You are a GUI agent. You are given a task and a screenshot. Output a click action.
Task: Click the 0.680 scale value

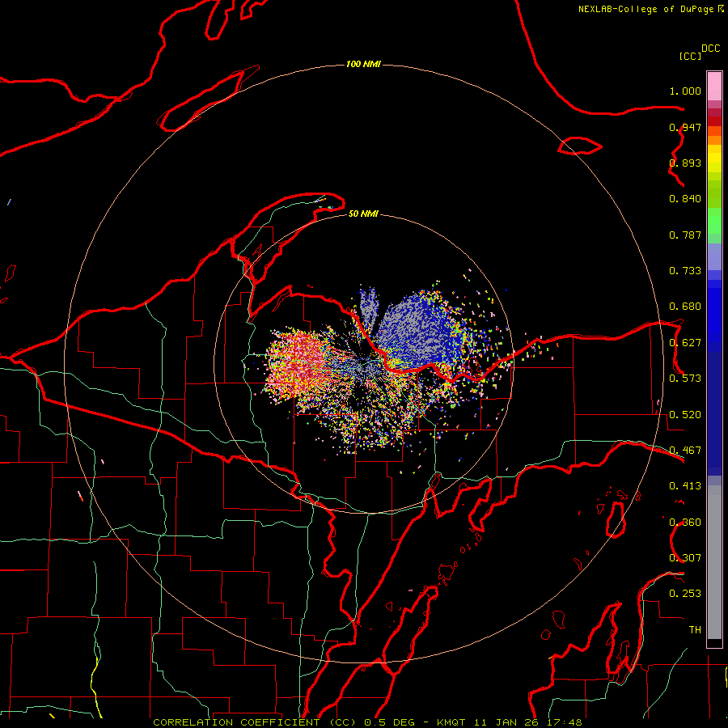coord(685,307)
